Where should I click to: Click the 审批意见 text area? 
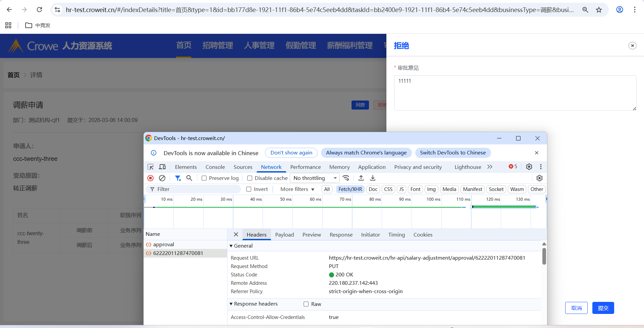[x=515, y=93]
